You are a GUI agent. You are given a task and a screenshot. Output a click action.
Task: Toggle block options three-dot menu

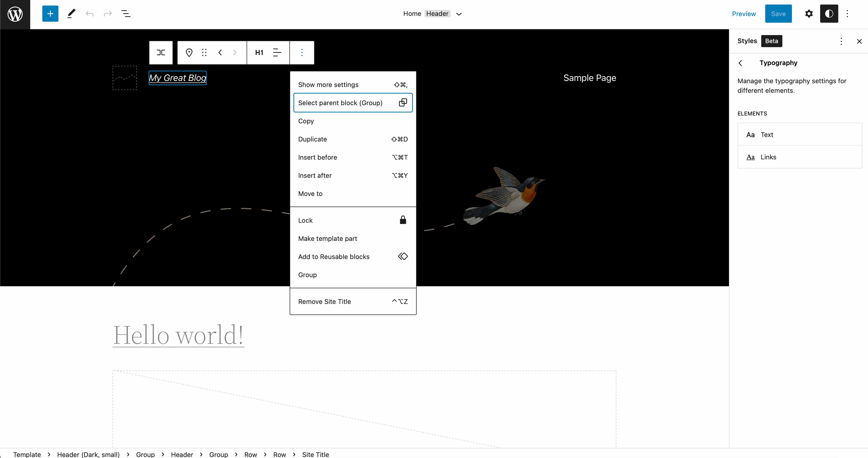click(x=302, y=53)
